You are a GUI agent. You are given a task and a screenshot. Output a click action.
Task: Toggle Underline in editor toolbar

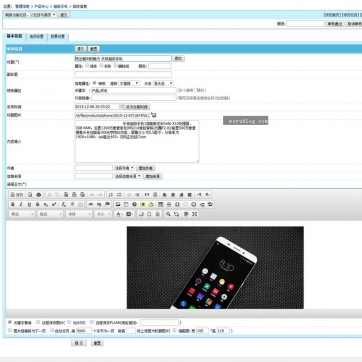pos(29,204)
